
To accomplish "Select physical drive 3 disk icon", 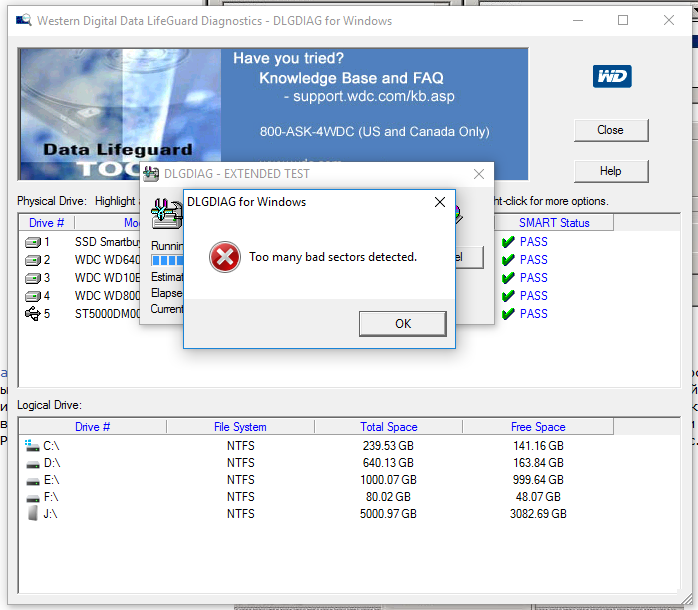I will click(x=33, y=278).
